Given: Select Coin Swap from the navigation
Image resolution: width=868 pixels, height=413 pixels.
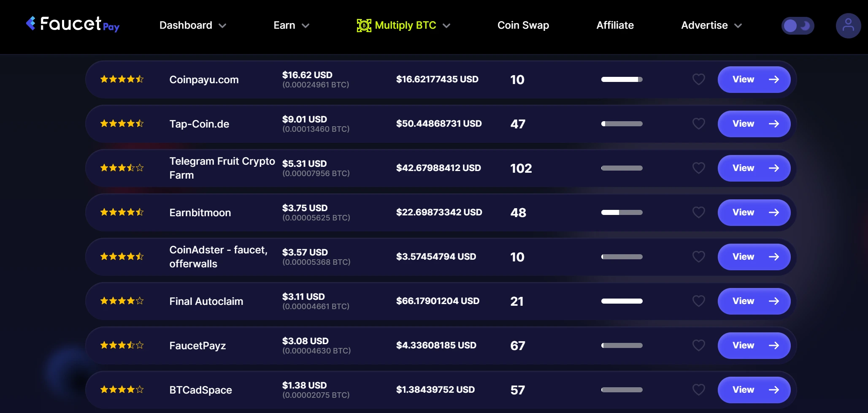Looking at the screenshot, I should click(x=523, y=25).
